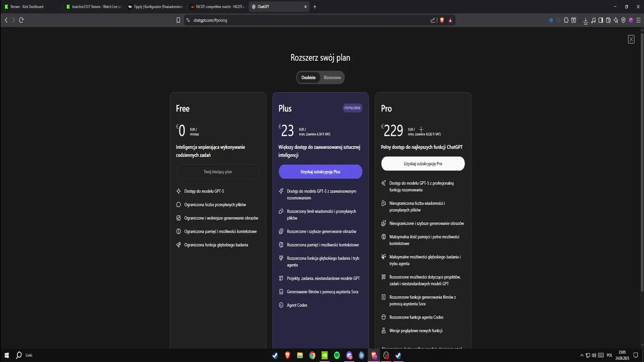Go back with the browser back arrow
The image size is (644, 362).
coord(6,20)
